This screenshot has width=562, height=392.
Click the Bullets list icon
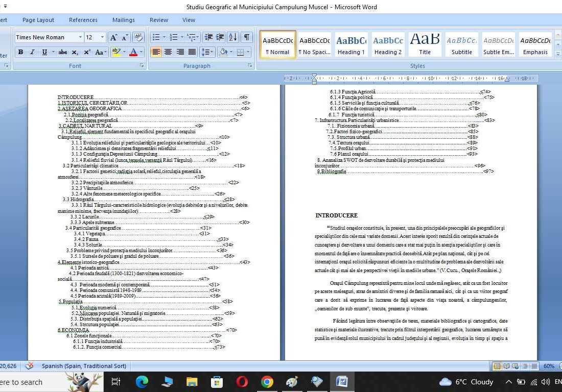pos(156,37)
